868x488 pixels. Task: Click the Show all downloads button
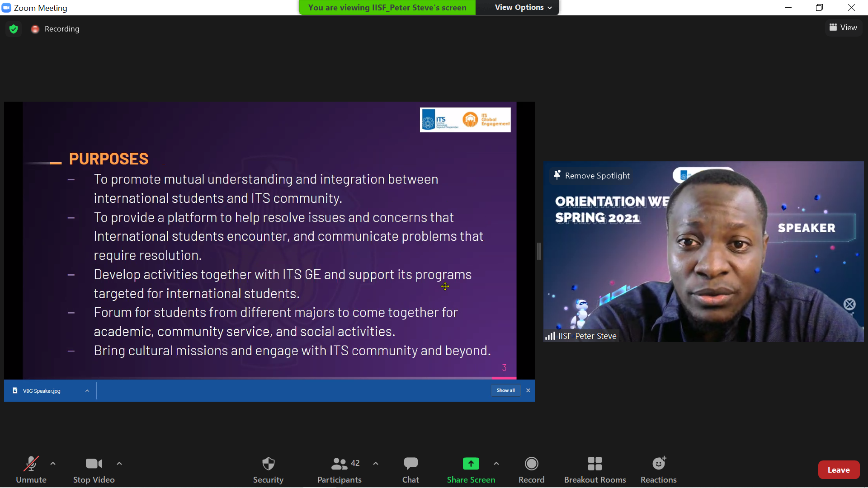pyautogui.click(x=505, y=390)
